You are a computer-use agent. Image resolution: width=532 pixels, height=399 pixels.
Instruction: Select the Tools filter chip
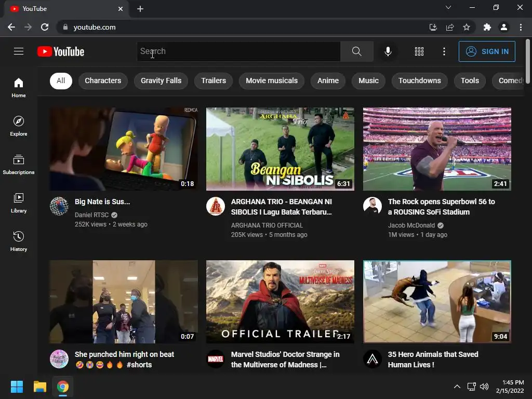[x=470, y=81]
